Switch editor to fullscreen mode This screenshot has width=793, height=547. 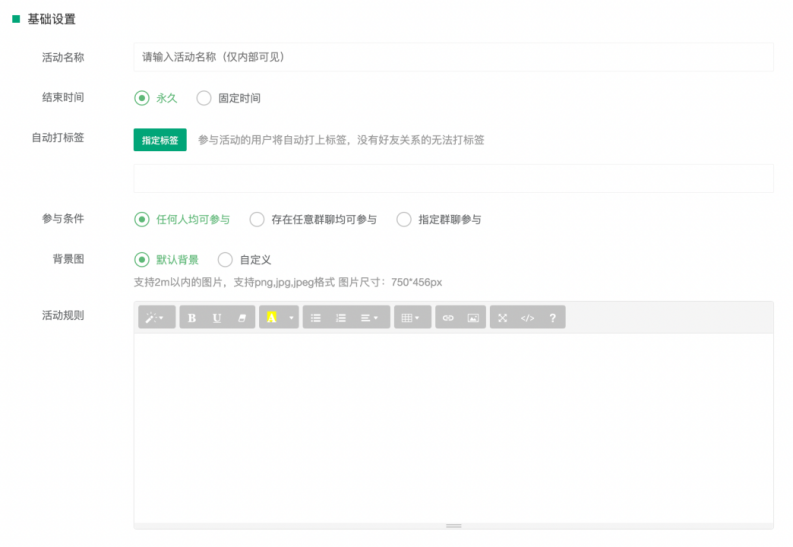[503, 317]
